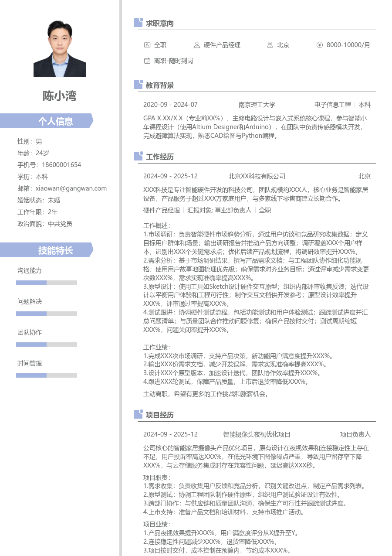Collapse the 工作经历 section header
Image resolution: width=392 pixels, height=556 pixels.
[161, 157]
